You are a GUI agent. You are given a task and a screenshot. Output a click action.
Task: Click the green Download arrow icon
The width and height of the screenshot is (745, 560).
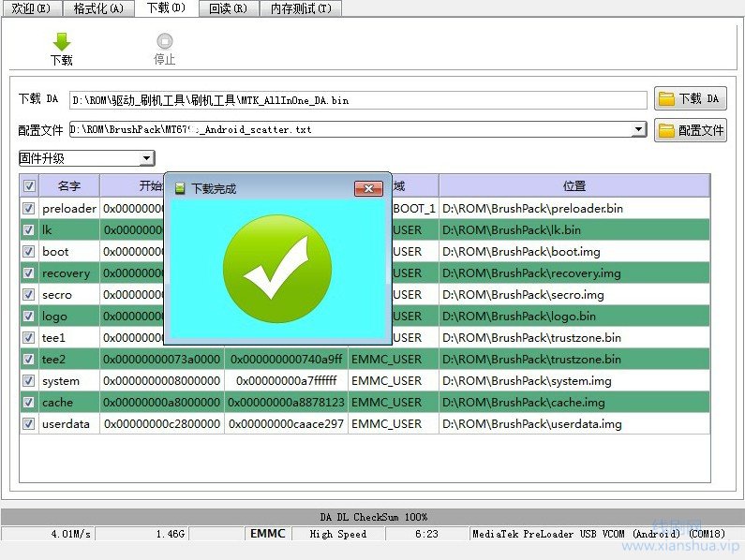point(62,42)
